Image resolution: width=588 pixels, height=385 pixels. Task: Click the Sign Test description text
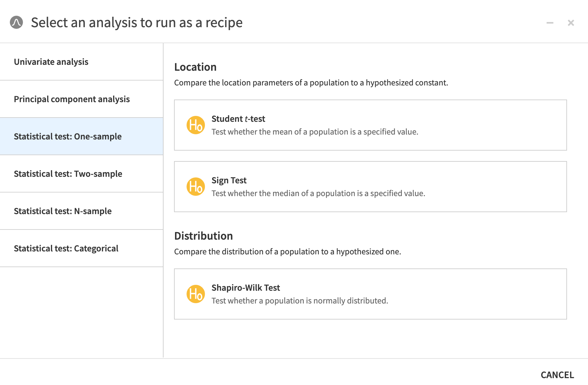coord(318,193)
